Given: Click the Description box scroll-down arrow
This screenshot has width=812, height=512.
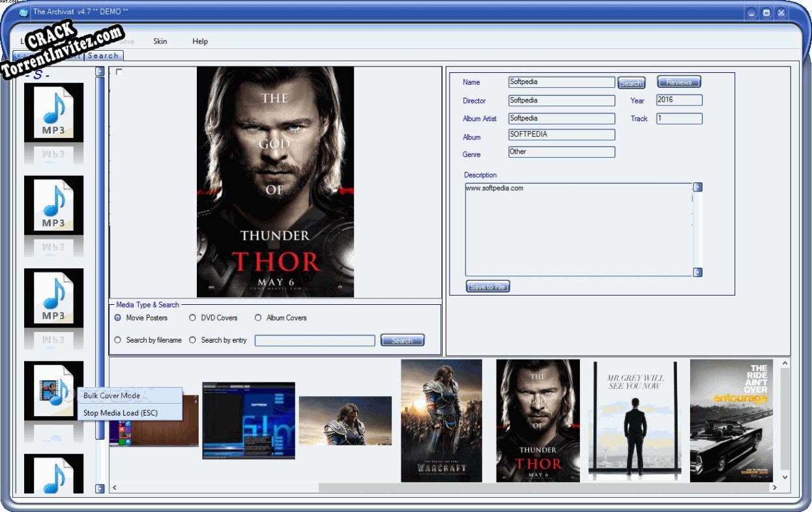Looking at the screenshot, I should [x=697, y=271].
